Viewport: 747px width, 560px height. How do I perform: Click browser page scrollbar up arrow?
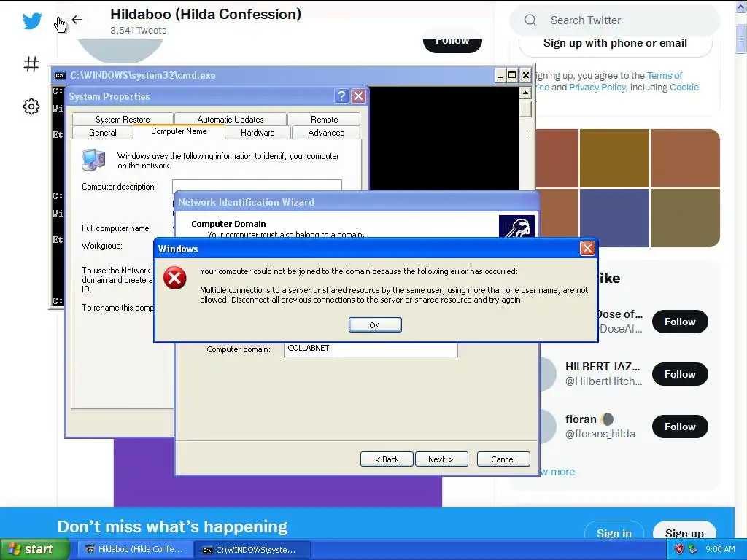pyautogui.click(x=740, y=8)
